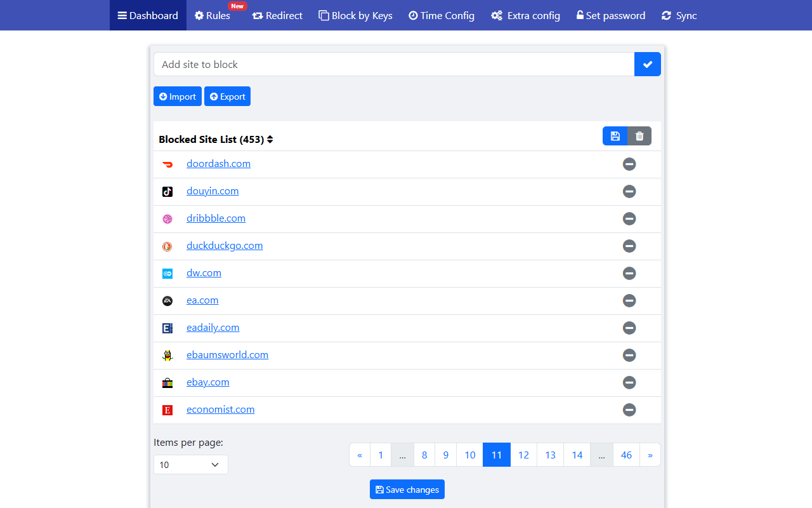Go to previous page with « arrow
812x508 pixels.
coord(360,455)
